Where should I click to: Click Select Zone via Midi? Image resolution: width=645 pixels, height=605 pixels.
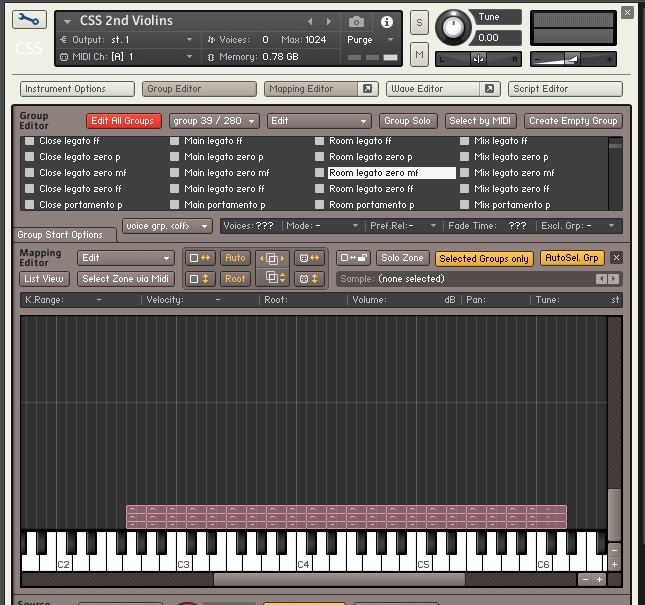tap(125, 279)
